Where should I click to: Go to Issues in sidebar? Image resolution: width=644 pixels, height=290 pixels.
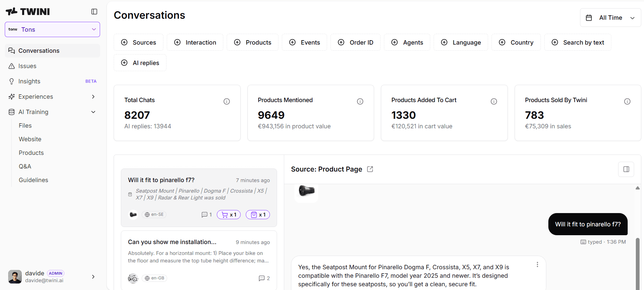tap(52, 66)
